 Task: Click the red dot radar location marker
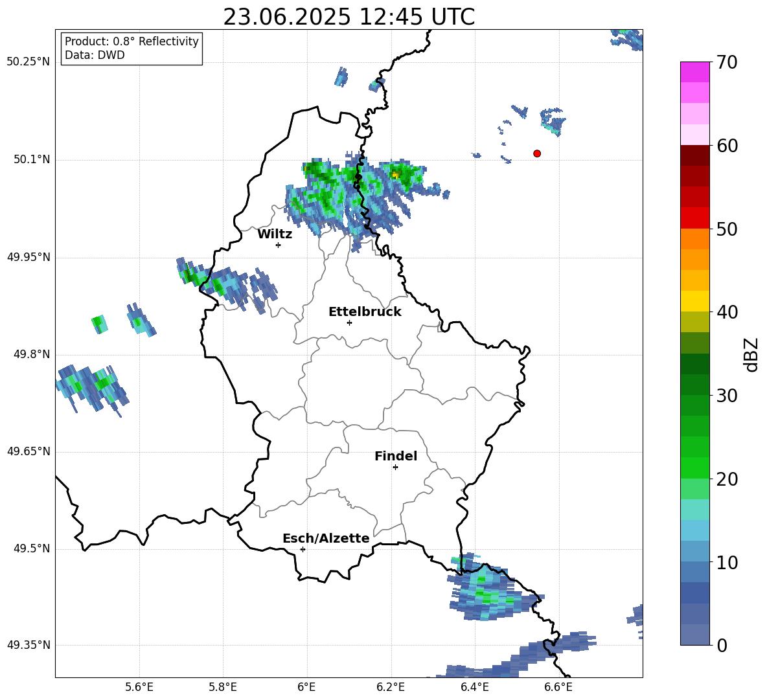tap(537, 153)
